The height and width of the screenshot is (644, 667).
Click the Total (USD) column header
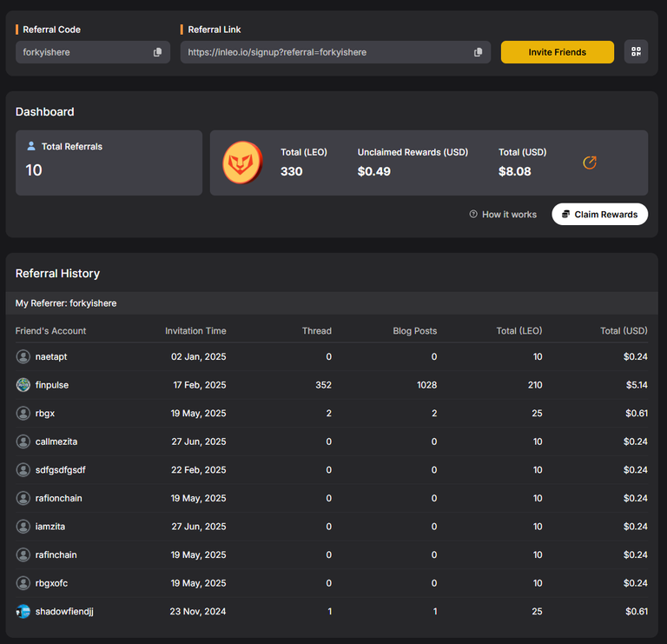click(624, 331)
